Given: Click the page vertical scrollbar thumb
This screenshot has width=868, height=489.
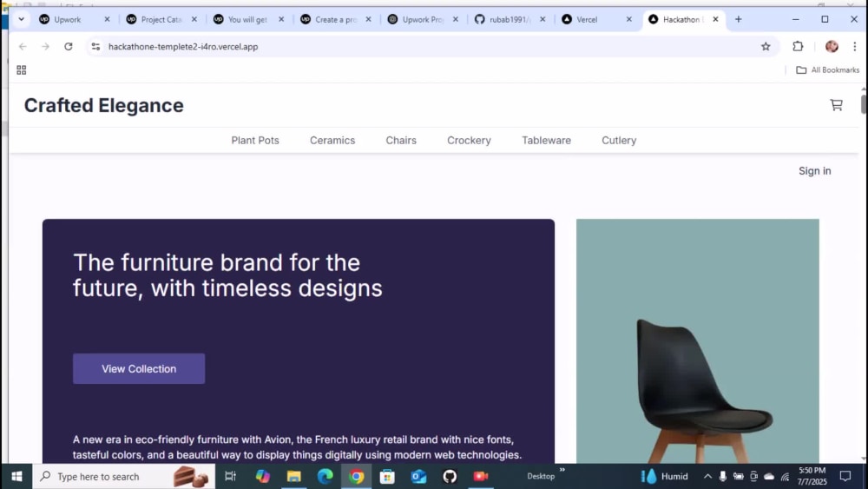Looking at the screenshot, I should click(863, 104).
